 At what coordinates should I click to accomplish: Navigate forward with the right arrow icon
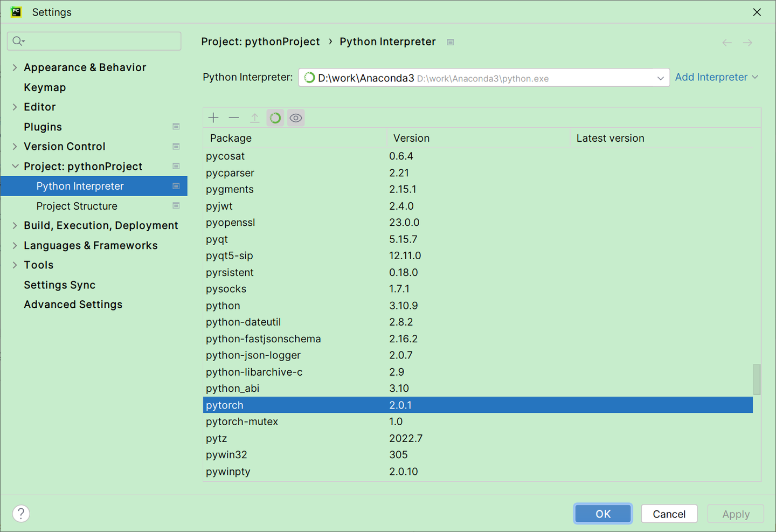click(x=747, y=42)
